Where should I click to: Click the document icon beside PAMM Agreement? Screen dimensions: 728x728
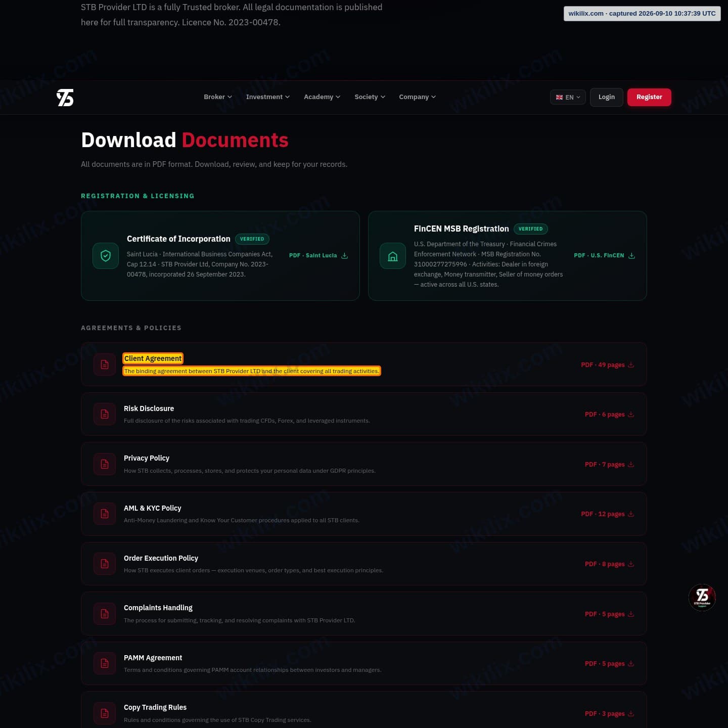[105, 663]
